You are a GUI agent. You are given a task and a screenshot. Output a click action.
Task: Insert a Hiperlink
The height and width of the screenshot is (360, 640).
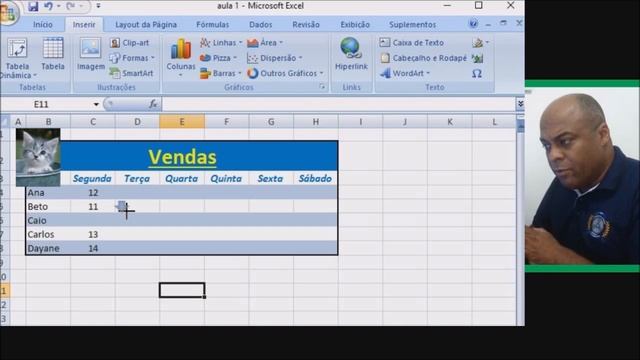(351, 54)
